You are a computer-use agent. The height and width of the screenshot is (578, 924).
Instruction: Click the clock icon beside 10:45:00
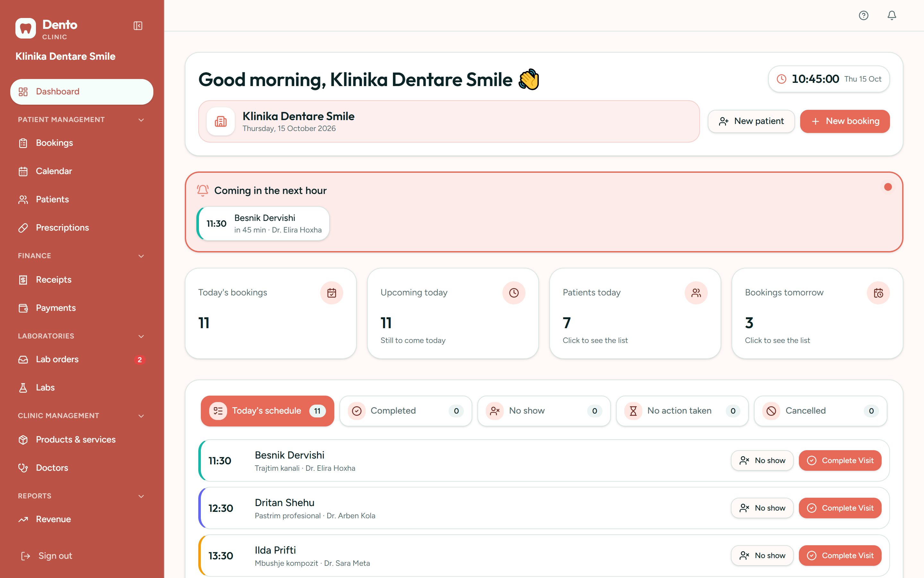(x=782, y=79)
